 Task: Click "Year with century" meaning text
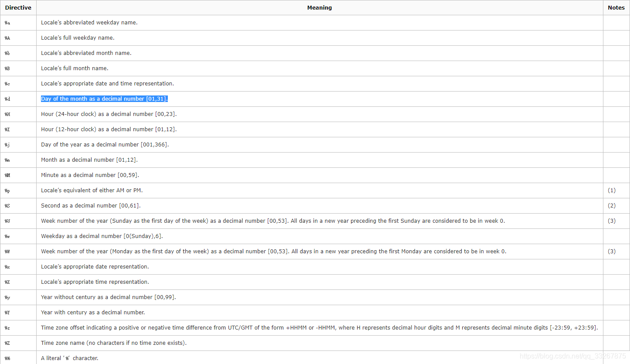pyautogui.click(x=93, y=313)
